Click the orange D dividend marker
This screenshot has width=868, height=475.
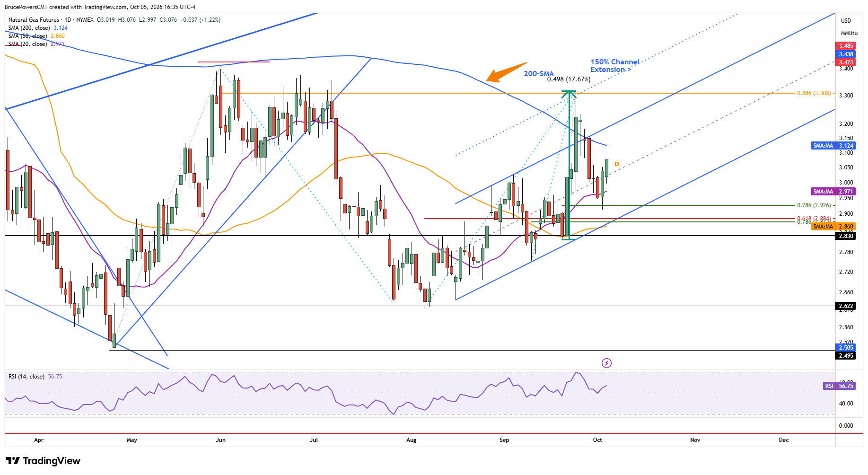point(617,164)
